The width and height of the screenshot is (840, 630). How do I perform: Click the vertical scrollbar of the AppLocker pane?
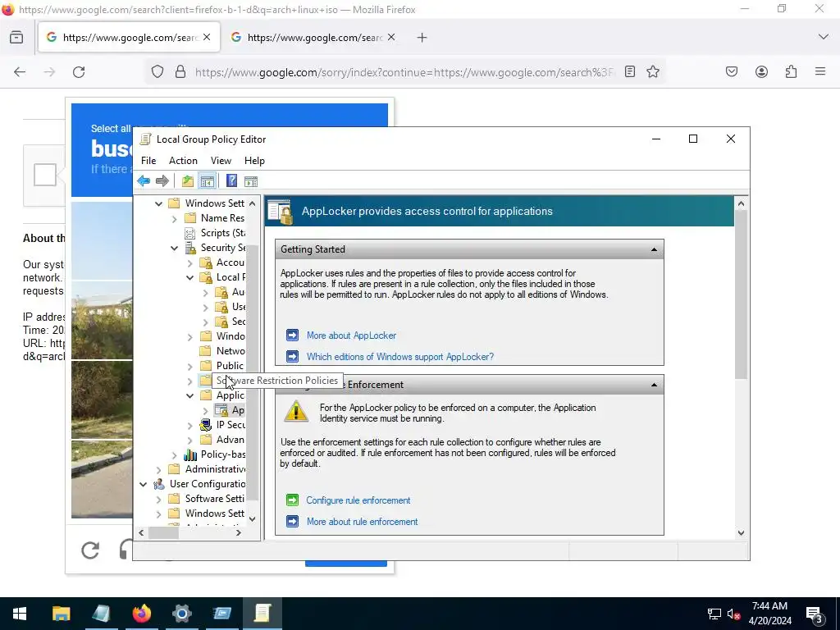[x=741, y=294]
